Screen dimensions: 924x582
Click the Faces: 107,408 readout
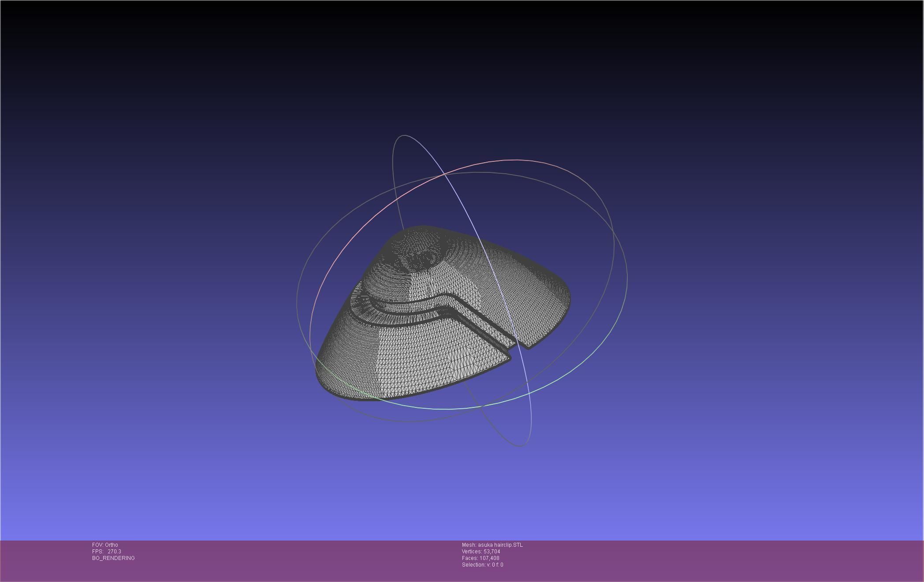click(x=480, y=558)
